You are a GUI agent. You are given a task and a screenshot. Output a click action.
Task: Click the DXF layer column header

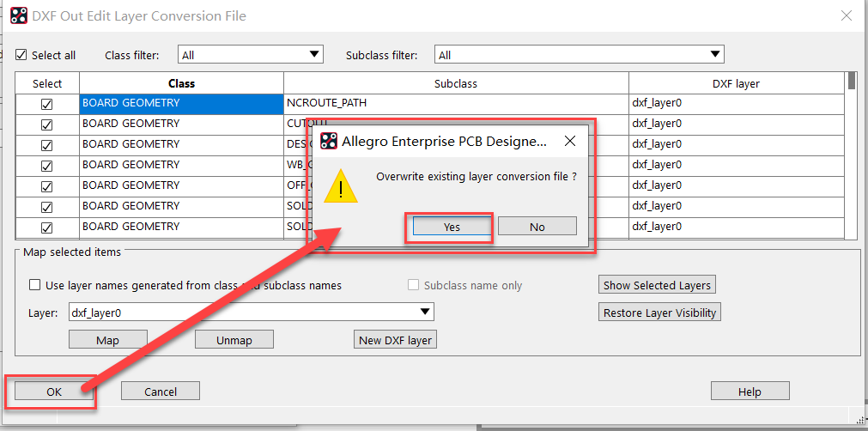pos(737,83)
